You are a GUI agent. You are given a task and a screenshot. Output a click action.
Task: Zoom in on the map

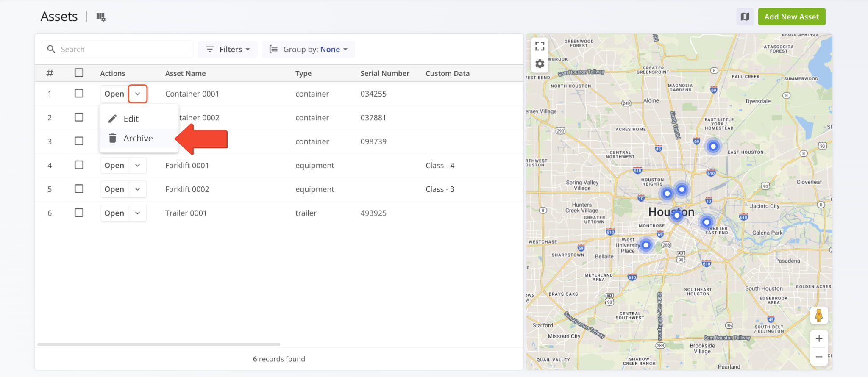coord(819,339)
